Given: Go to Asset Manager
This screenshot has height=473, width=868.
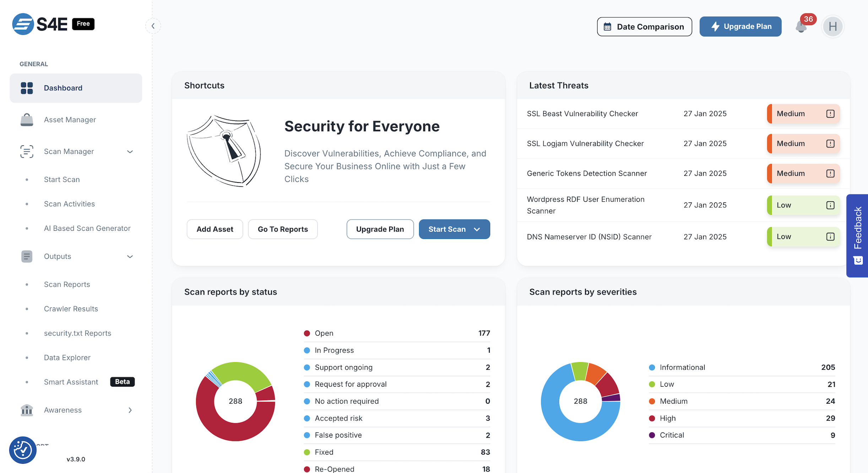Looking at the screenshot, I should [x=70, y=120].
